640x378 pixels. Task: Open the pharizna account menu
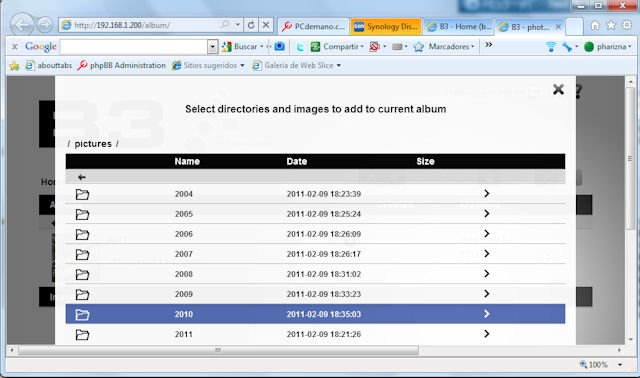coord(608,47)
